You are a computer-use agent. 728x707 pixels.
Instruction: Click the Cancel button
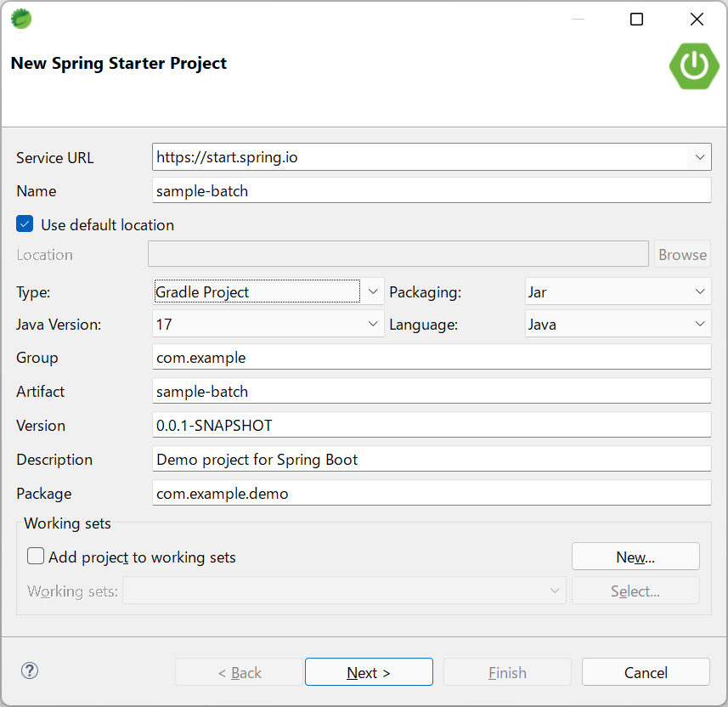tap(646, 671)
